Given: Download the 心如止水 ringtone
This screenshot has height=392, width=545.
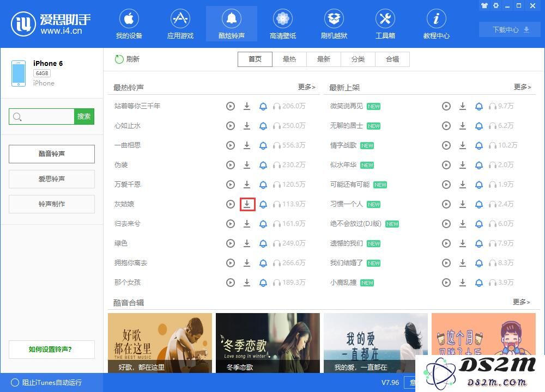Looking at the screenshot, I should tap(247, 126).
